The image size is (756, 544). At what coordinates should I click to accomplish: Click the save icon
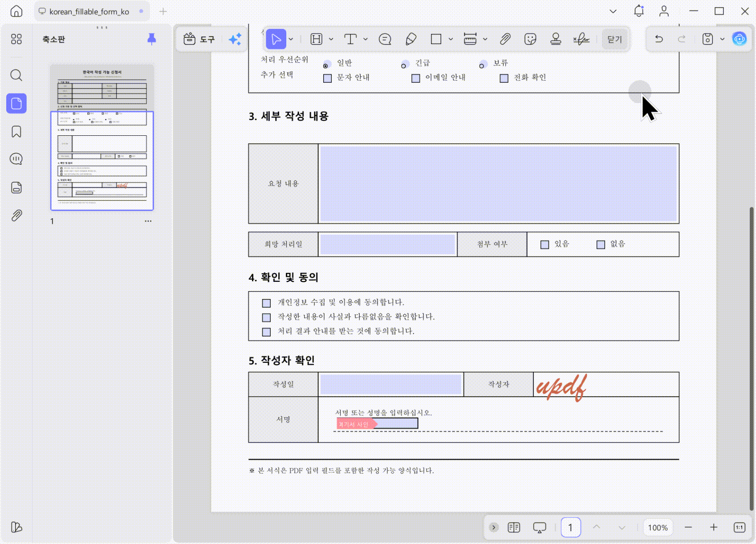(707, 39)
